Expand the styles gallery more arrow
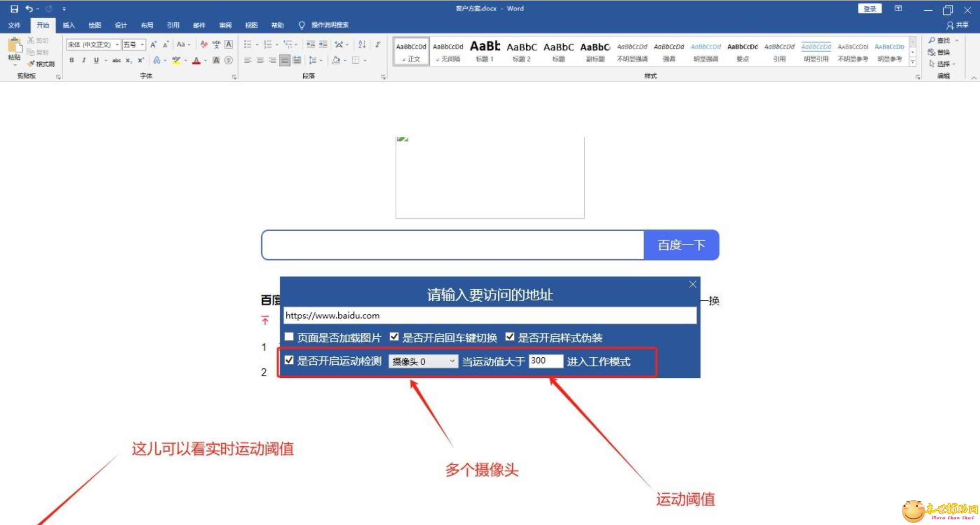Screen dimensions: 980x525 (913, 62)
